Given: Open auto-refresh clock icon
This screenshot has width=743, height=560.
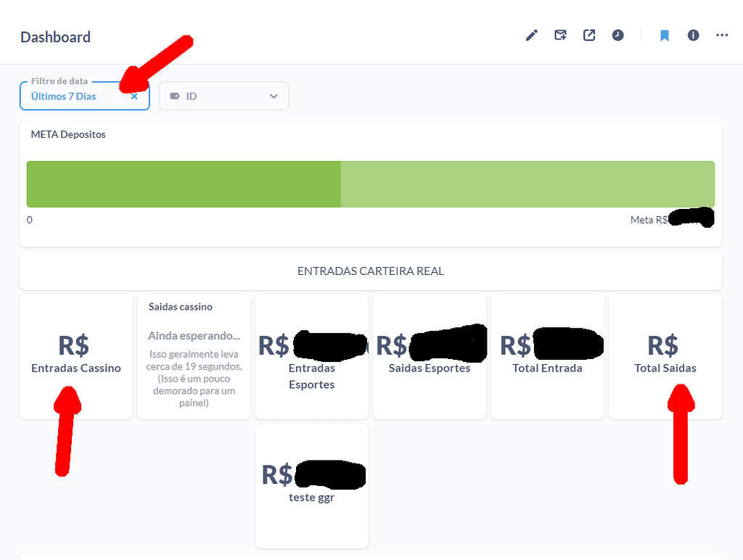Looking at the screenshot, I should click(x=618, y=36).
